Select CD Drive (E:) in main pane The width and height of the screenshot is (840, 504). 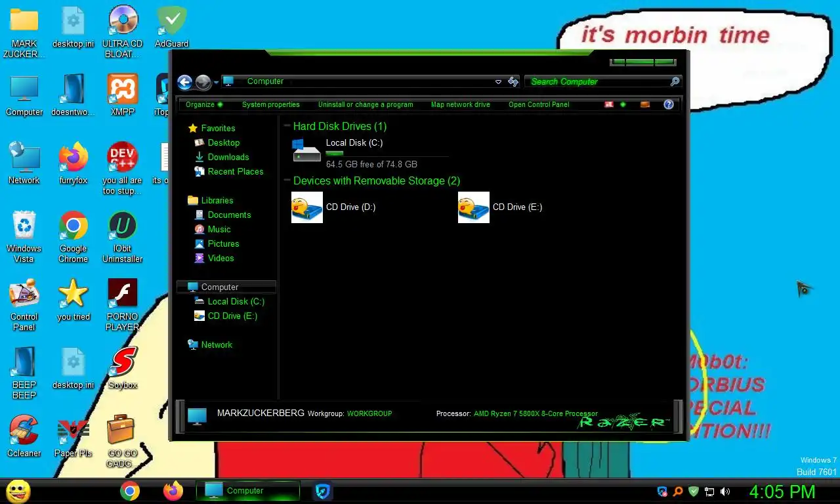500,207
